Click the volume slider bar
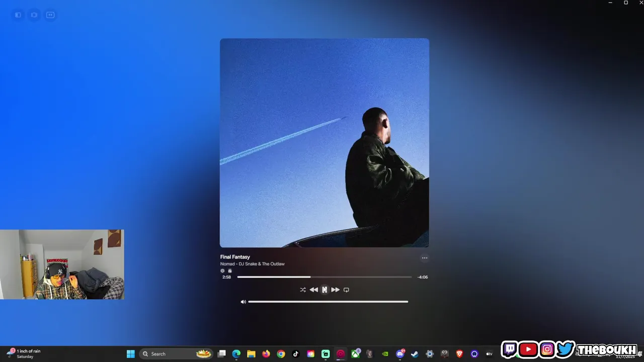 tap(328, 302)
